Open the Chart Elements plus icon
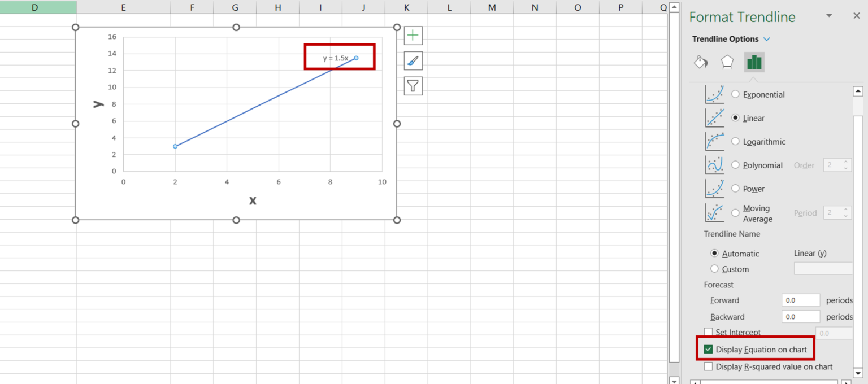 point(413,35)
